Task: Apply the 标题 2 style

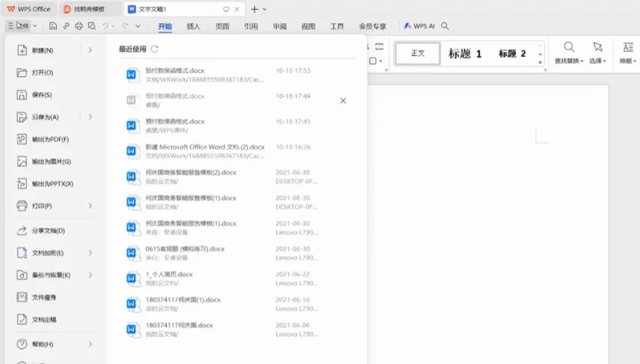Action: pos(512,54)
